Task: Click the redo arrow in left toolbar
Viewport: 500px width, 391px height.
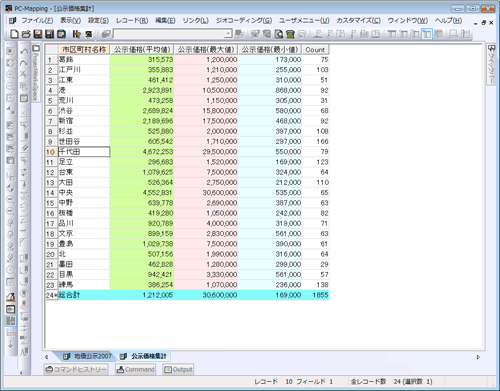Action: pyautogui.click(x=24, y=63)
